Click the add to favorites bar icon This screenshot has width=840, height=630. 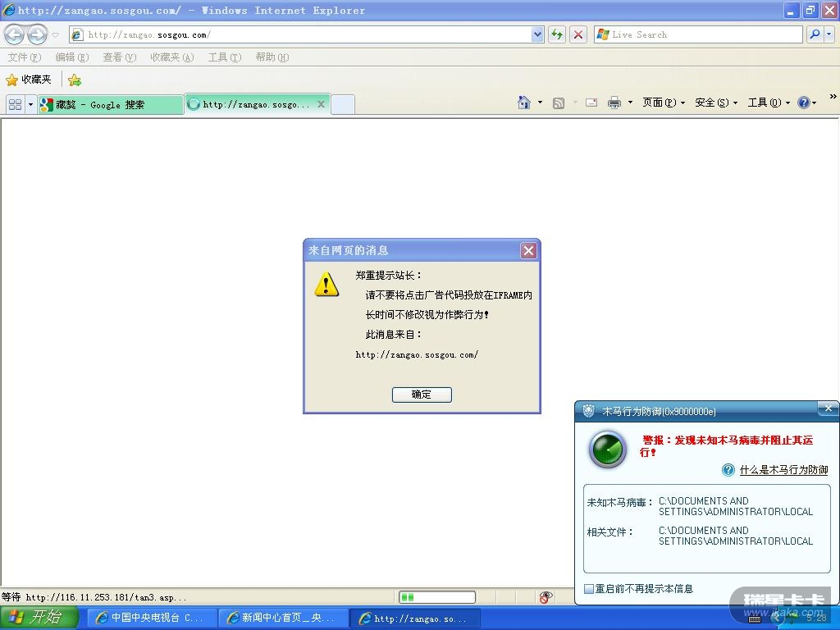75,80
